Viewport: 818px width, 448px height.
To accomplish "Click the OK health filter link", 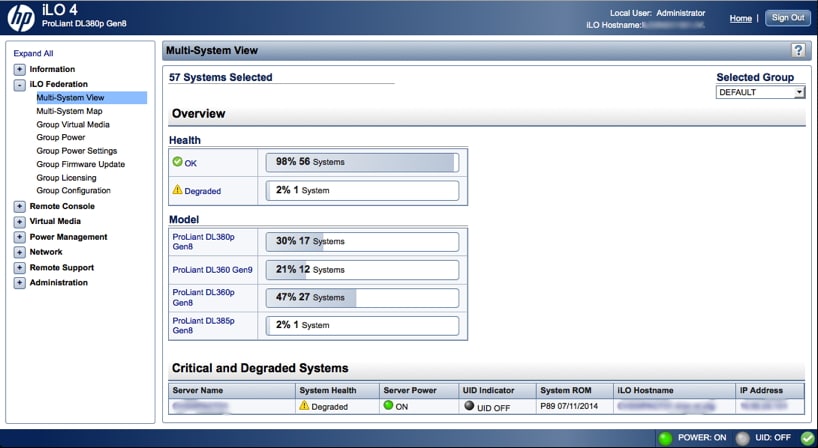I will (190, 163).
